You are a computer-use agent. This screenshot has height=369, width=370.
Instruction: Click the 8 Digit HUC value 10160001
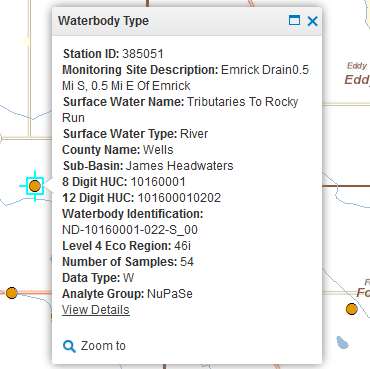click(158, 182)
